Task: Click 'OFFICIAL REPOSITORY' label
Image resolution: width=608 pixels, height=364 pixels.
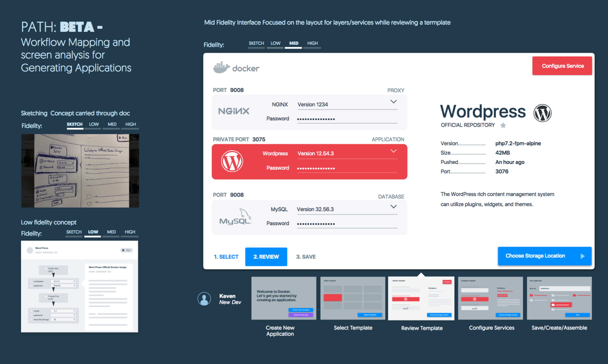Action: coord(468,125)
